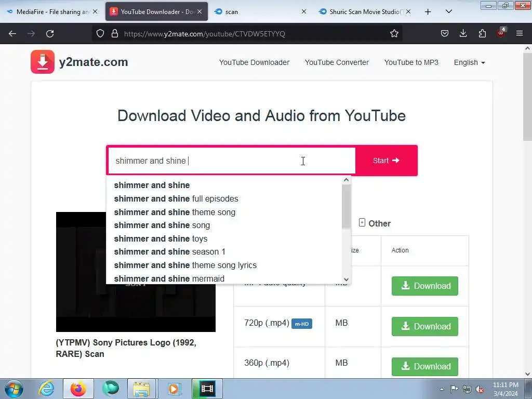The image size is (532, 399).
Task: Open the YouTube Downloader nav link
Action: 254,62
